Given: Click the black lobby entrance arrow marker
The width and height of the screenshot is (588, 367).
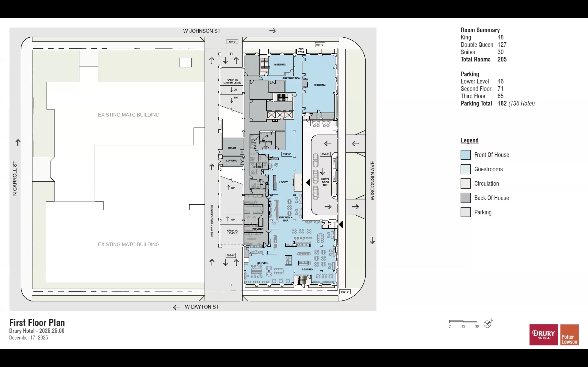Looking at the screenshot, I should 308,183.
